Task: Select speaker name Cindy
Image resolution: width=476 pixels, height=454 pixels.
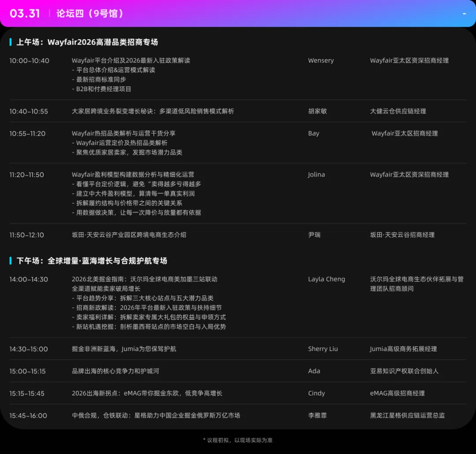Action: pyautogui.click(x=316, y=393)
